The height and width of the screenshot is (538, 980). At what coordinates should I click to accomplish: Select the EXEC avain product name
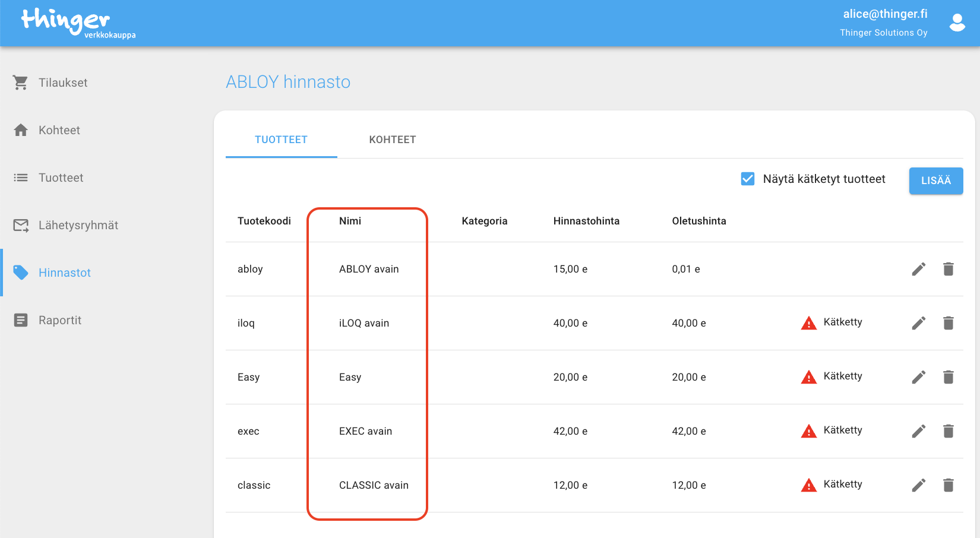coord(365,431)
